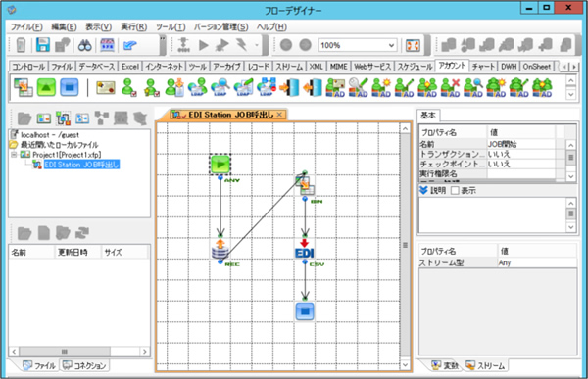Switch to the ストリーム bottom tab
Image resolution: width=588 pixels, height=379 pixels.
486,365
